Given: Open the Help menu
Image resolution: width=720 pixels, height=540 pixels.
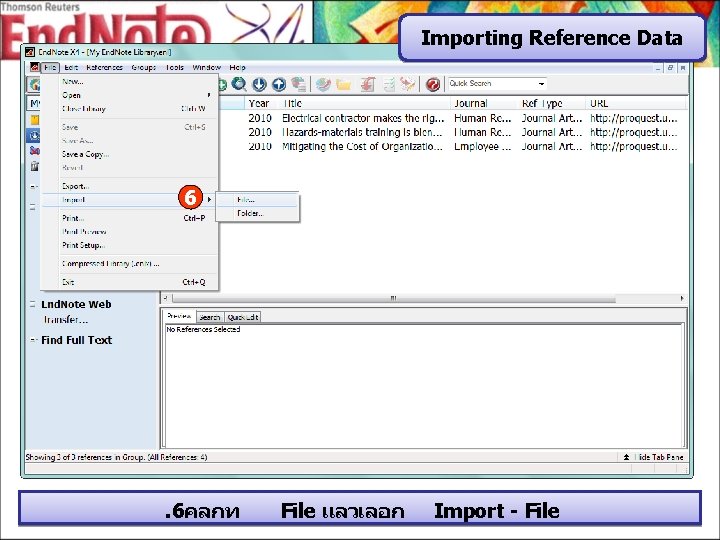Looking at the screenshot, I should (237, 68).
